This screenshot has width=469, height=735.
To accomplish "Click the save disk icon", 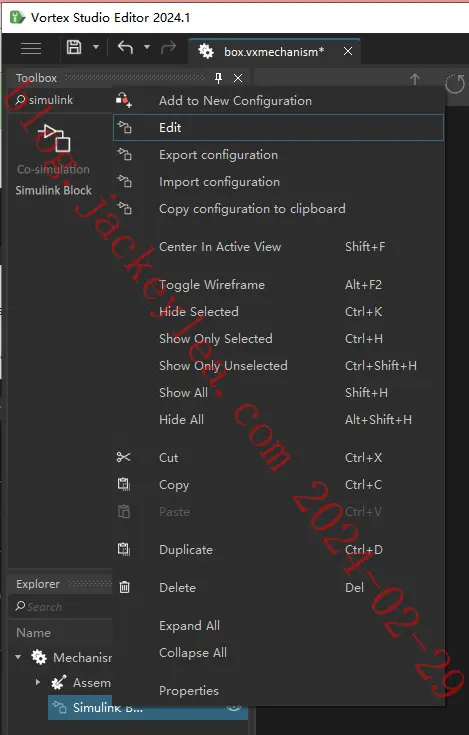I will pyautogui.click(x=74, y=47).
